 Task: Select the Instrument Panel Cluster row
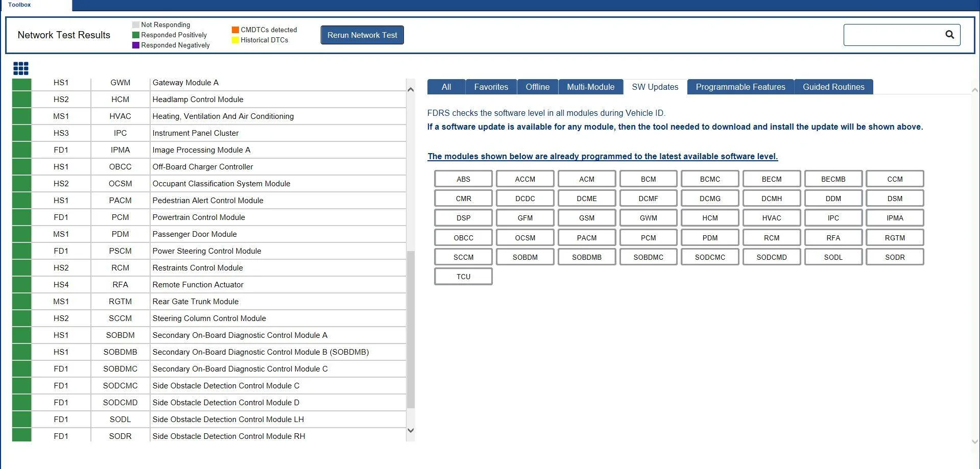coord(209,133)
